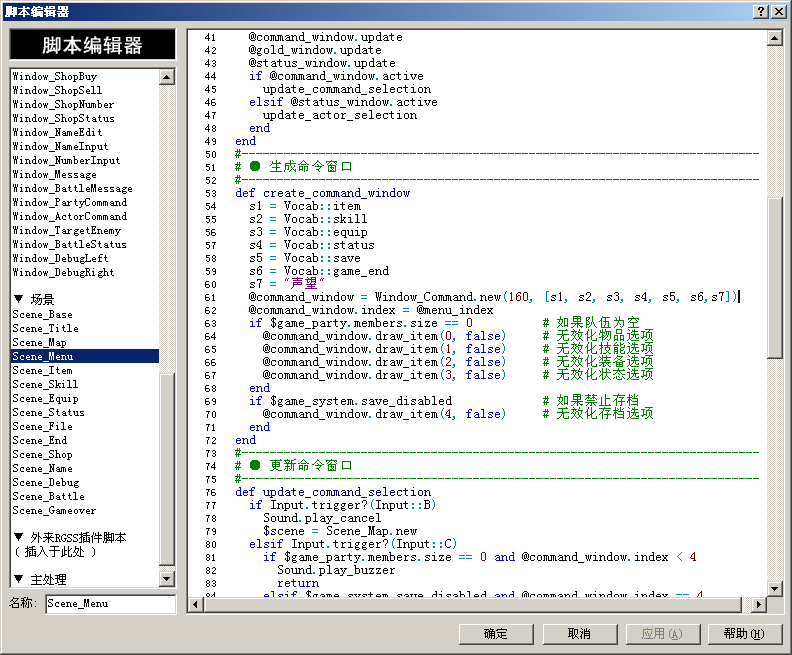792x655 pixels.
Task: Click code editor scroll right arrow
Action: [x=758, y=604]
